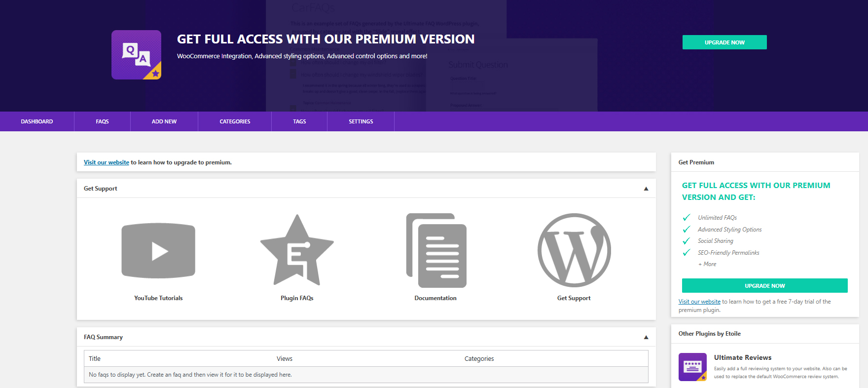Follow 'Visit our website' link about upgrading to premium
Viewport: 868px width, 388px height.
(107, 162)
